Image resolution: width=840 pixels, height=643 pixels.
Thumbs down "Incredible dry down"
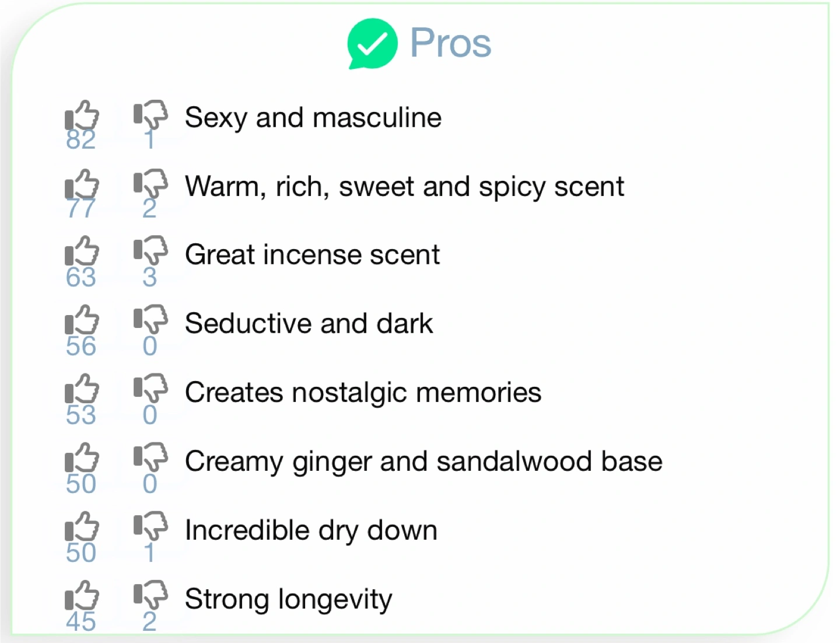point(150,526)
